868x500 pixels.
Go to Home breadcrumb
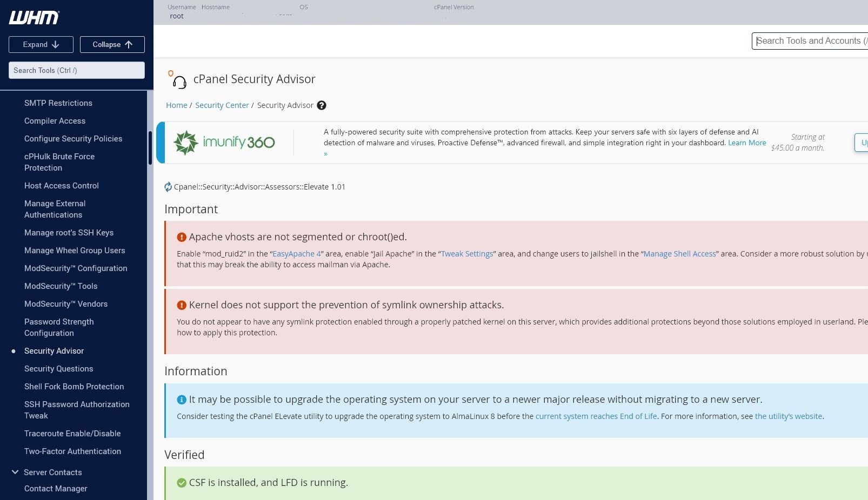(177, 105)
